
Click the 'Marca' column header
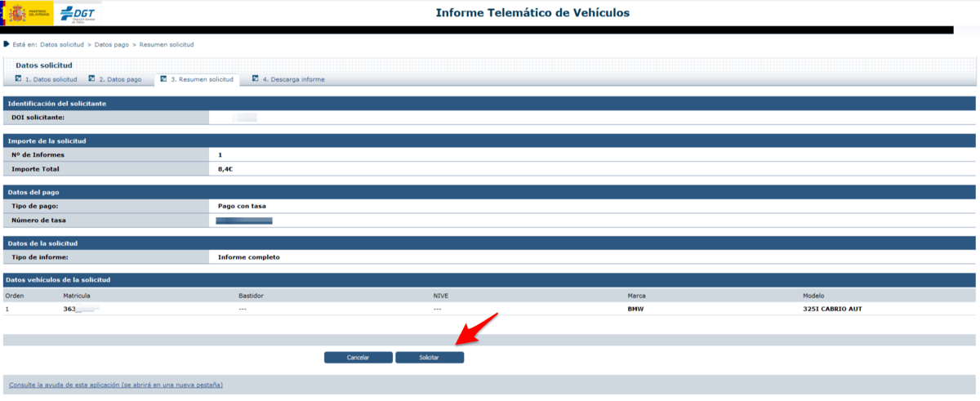637,295
